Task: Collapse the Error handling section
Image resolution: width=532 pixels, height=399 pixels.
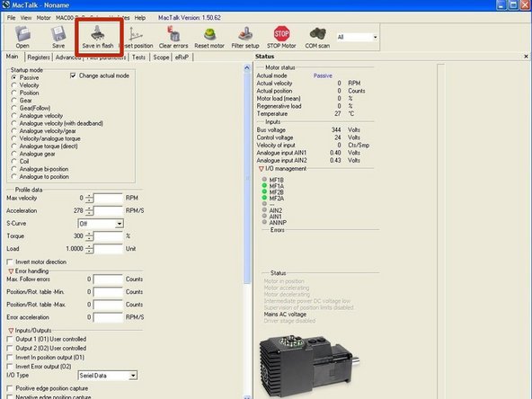Action: click(x=11, y=271)
